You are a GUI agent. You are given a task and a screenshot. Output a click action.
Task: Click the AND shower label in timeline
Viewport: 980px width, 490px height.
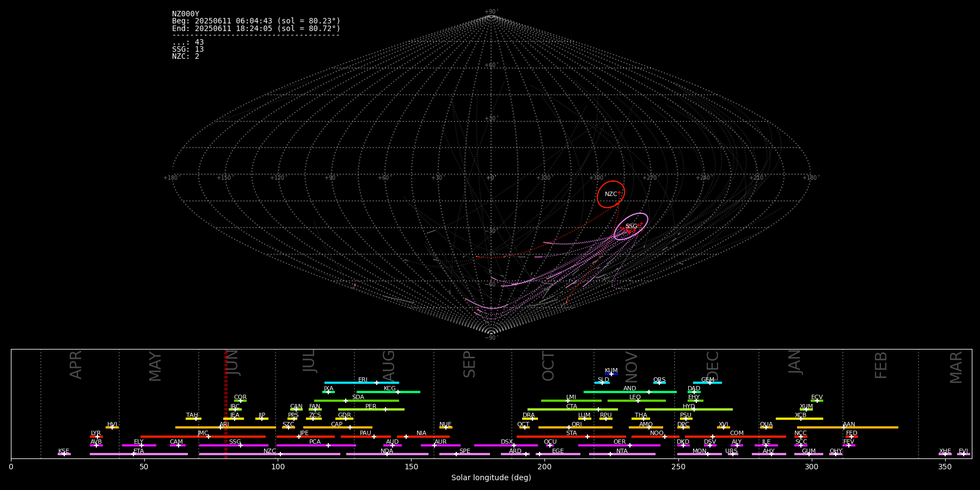(x=629, y=389)
